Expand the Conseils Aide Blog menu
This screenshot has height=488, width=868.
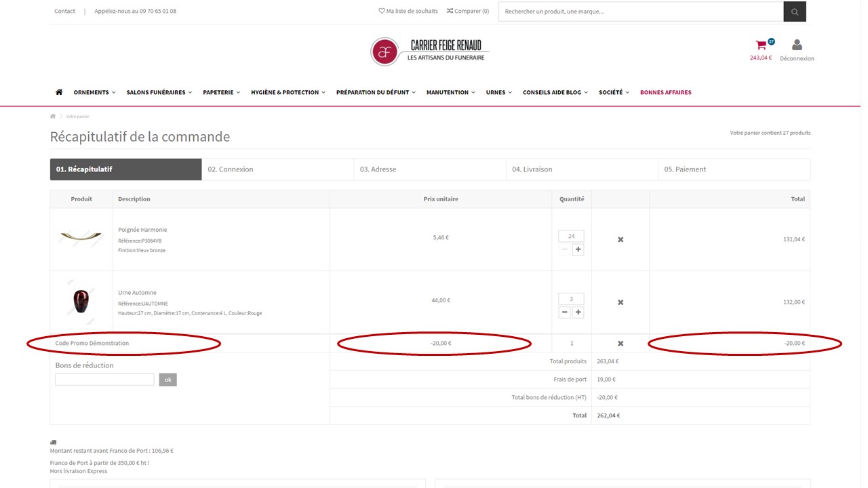(555, 92)
